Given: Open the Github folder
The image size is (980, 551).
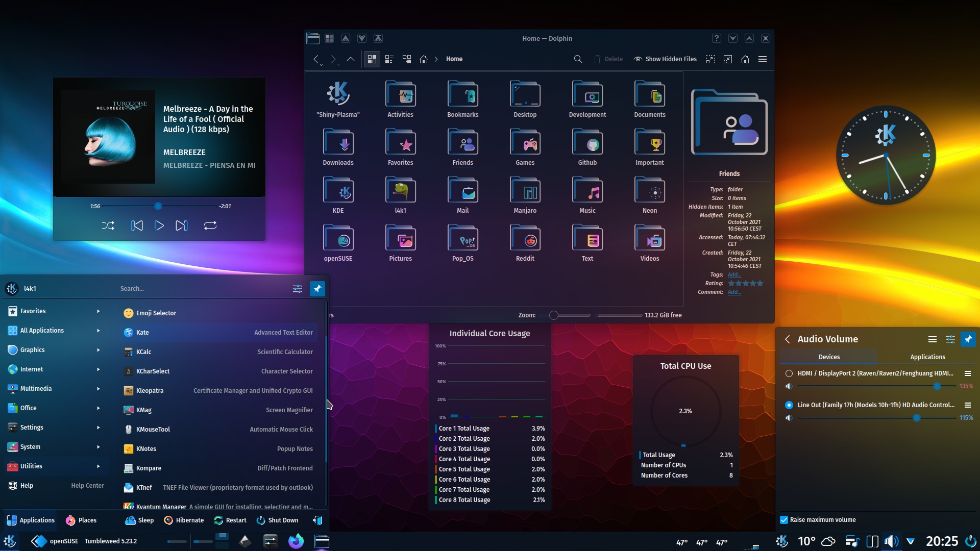Looking at the screenshot, I should pos(587,147).
